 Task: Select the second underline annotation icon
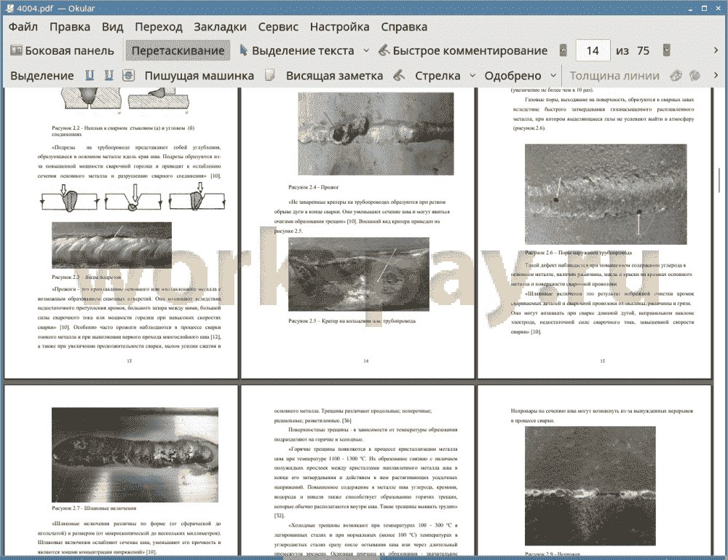[x=109, y=75]
